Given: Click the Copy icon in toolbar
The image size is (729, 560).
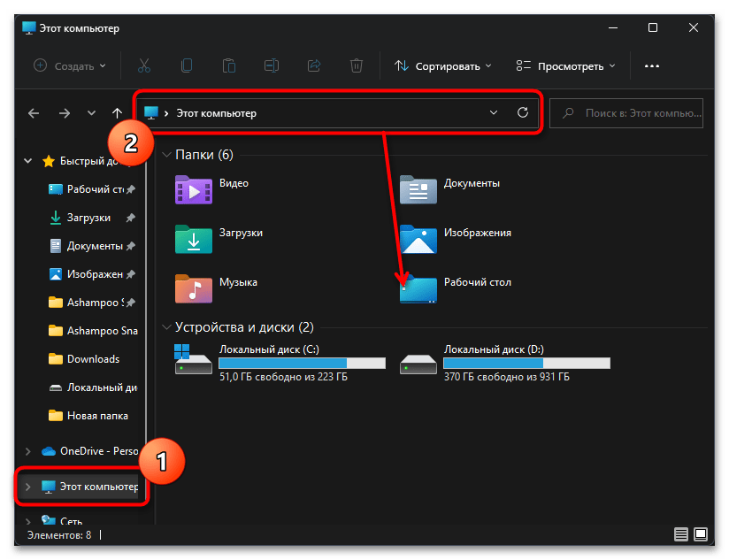Looking at the screenshot, I should point(187,65).
